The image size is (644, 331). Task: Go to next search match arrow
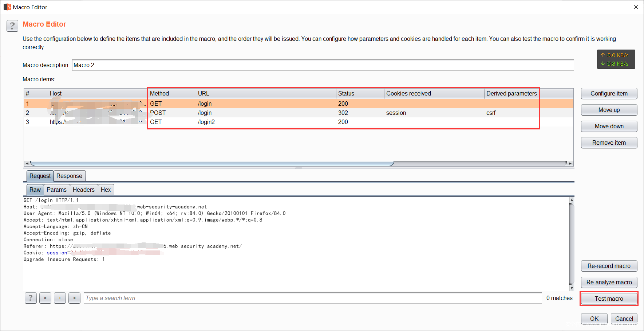pos(74,298)
